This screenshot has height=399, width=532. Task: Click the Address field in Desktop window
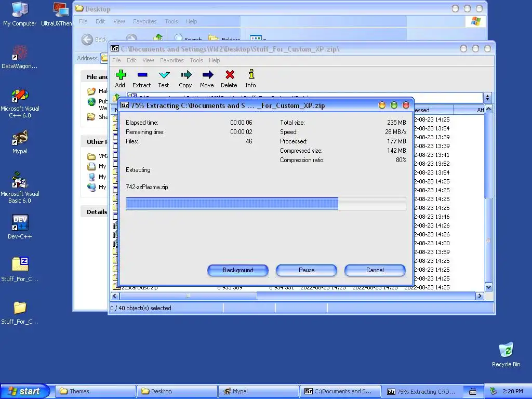pyautogui.click(x=104, y=58)
